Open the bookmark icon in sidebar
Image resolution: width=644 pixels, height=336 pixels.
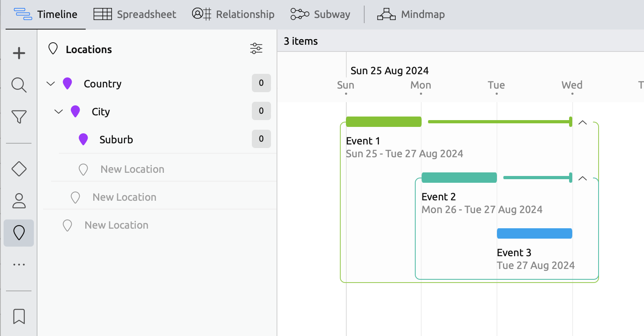click(x=19, y=316)
